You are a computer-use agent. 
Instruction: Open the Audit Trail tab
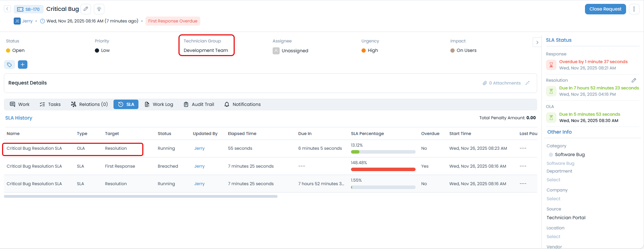click(199, 105)
